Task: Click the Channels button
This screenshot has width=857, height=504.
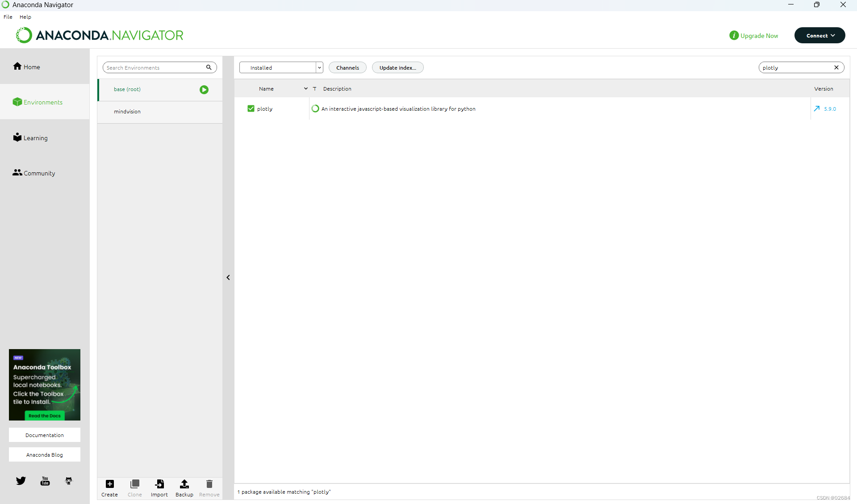Action: tap(347, 67)
